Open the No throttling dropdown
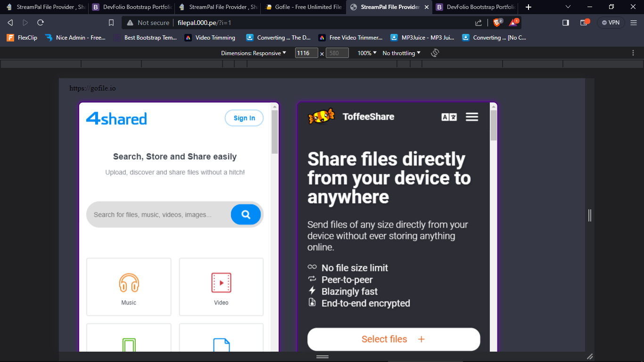This screenshot has width=644, height=362. (401, 53)
